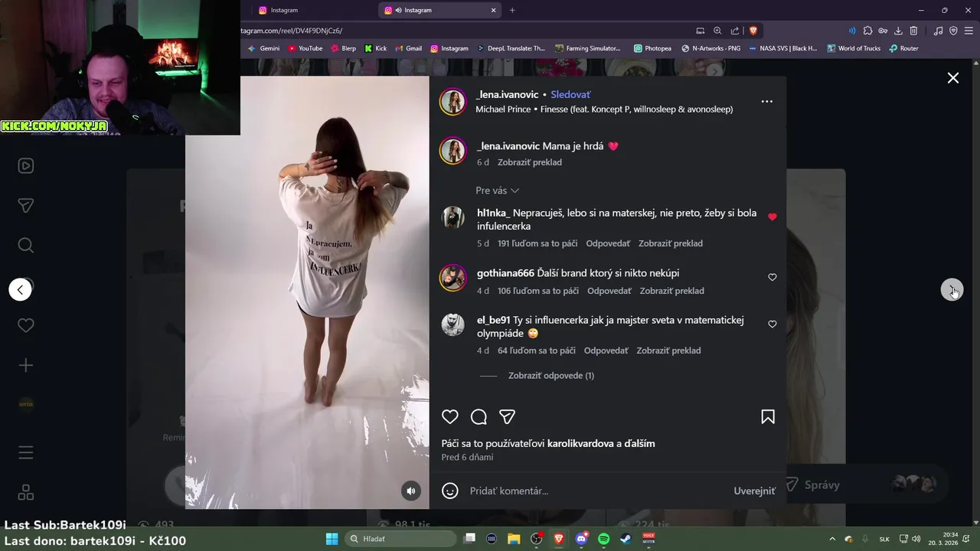Show translation of the caption
This screenshot has height=551, width=980.
click(530, 162)
